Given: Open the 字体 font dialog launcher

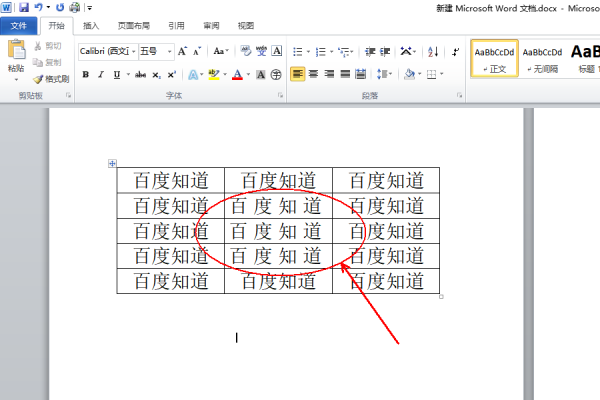Looking at the screenshot, I should point(280,95).
